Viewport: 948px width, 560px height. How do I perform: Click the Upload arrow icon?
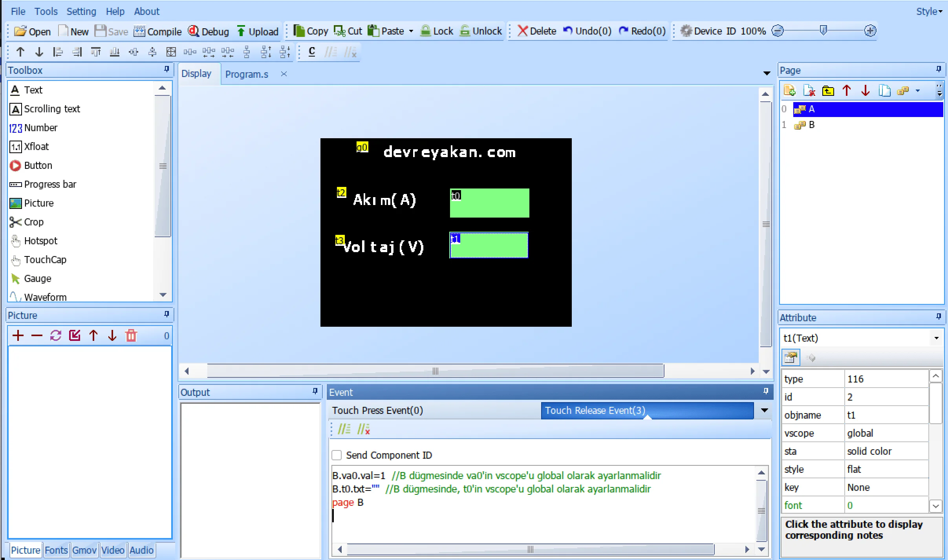point(241,31)
